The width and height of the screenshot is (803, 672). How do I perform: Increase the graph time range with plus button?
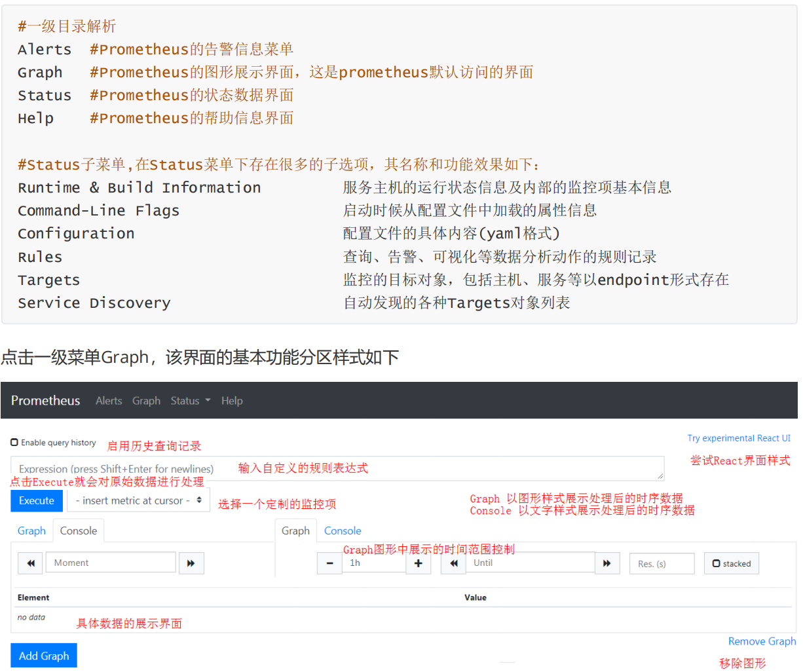[x=419, y=563]
